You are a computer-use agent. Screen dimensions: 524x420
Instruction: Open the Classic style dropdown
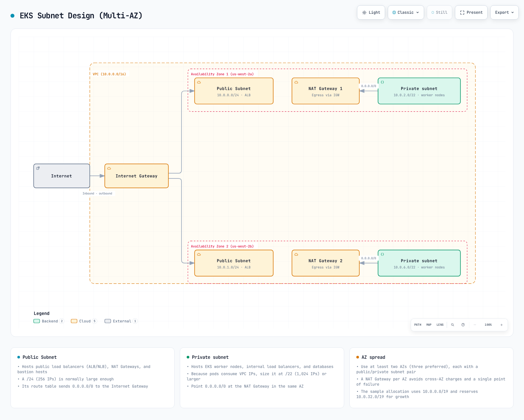point(406,12)
